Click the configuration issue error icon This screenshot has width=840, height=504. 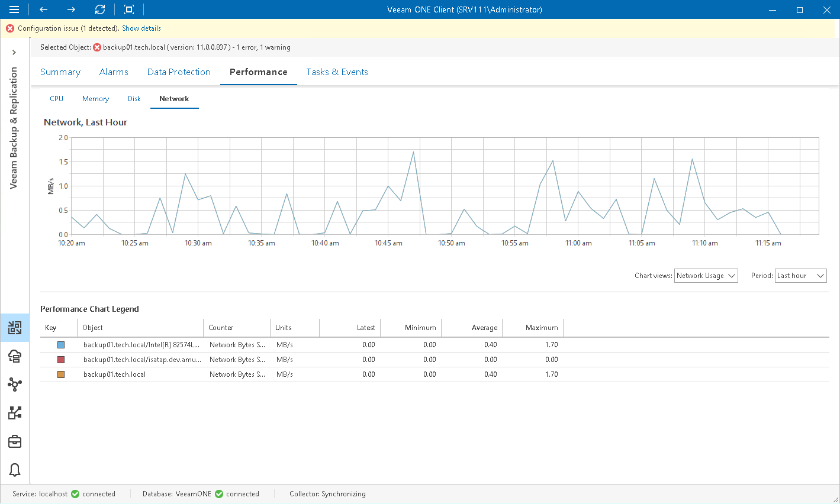pos(10,28)
